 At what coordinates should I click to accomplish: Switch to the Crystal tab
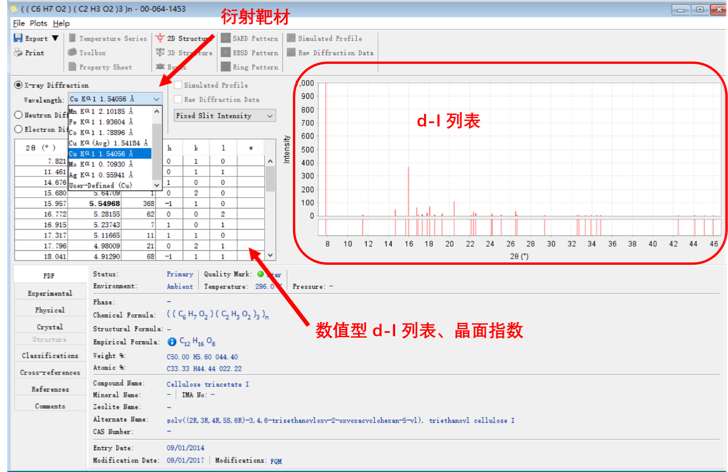49,326
